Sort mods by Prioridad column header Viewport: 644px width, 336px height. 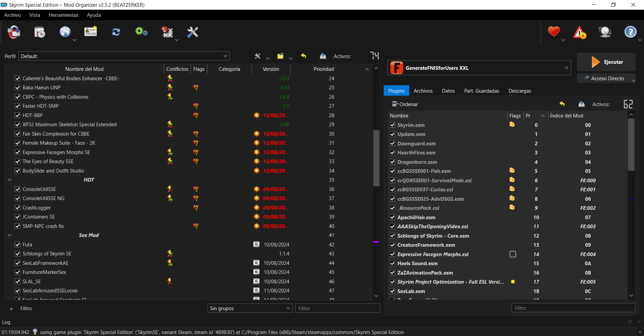[324, 69]
